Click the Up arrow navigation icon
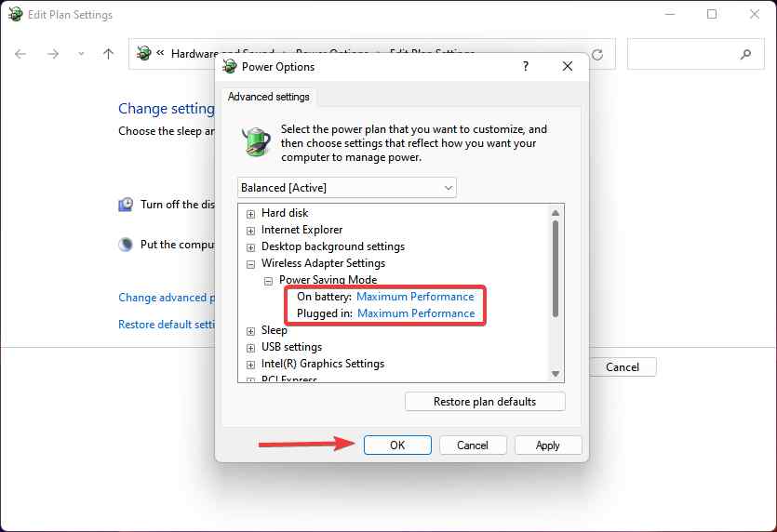The width and height of the screenshot is (777, 532). (x=108, y=54)
